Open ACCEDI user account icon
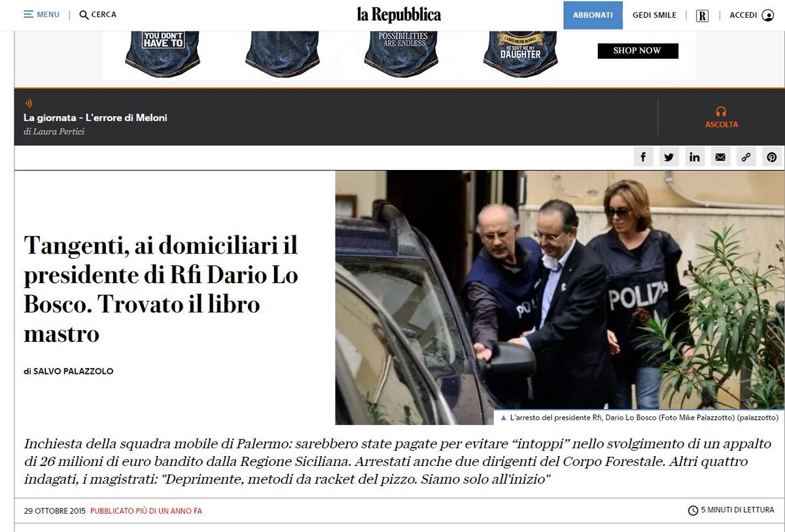This screenshot has width=785, height=532. pos(768,15)
